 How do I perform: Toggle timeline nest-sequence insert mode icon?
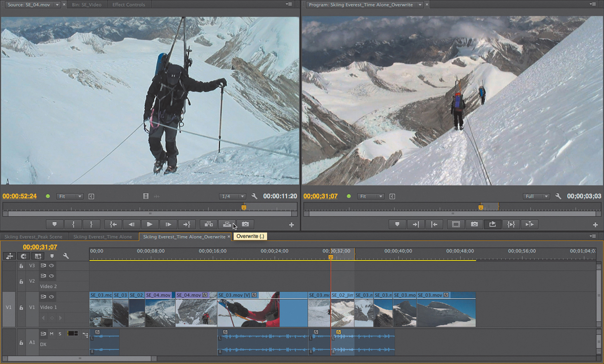coord(10,256)
